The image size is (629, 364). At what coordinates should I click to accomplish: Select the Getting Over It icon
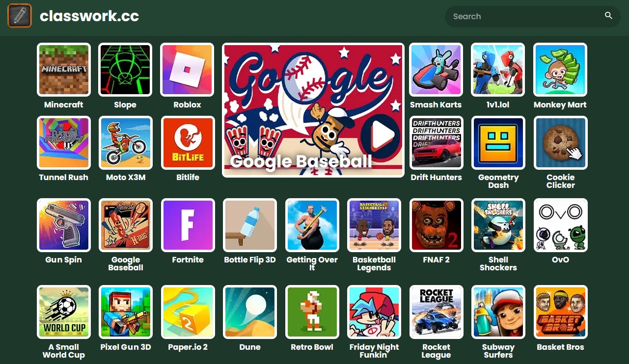click(x=312, y=225)
